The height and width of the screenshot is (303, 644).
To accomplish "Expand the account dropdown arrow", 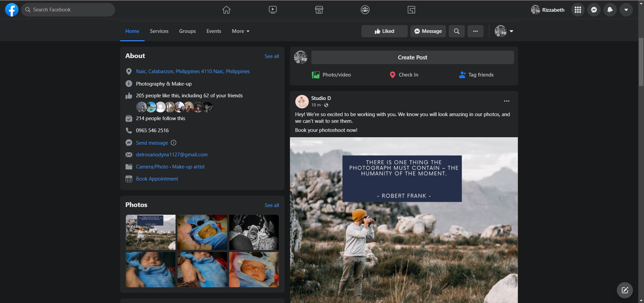I will click(x=626, y=10).
